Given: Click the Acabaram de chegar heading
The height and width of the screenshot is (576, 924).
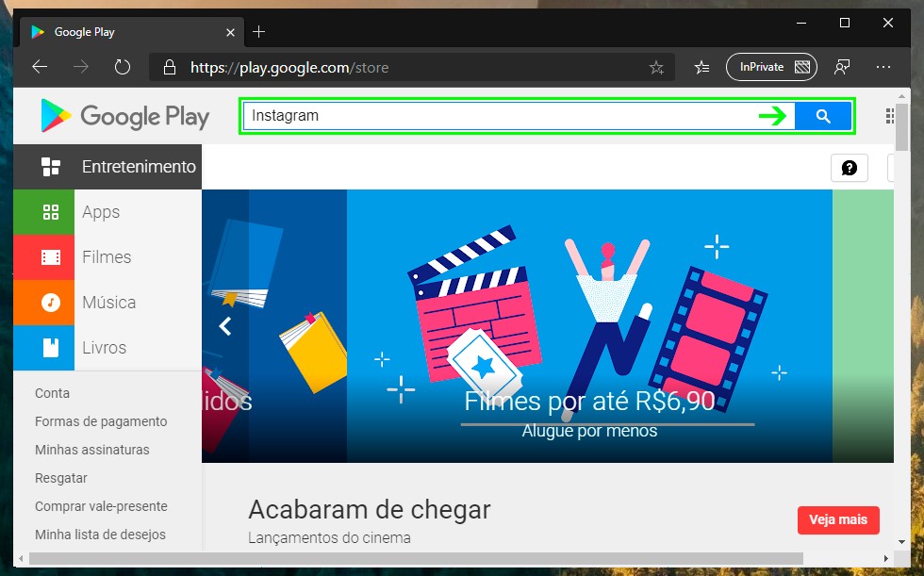Looking at the screenshot, I should 370,510.
